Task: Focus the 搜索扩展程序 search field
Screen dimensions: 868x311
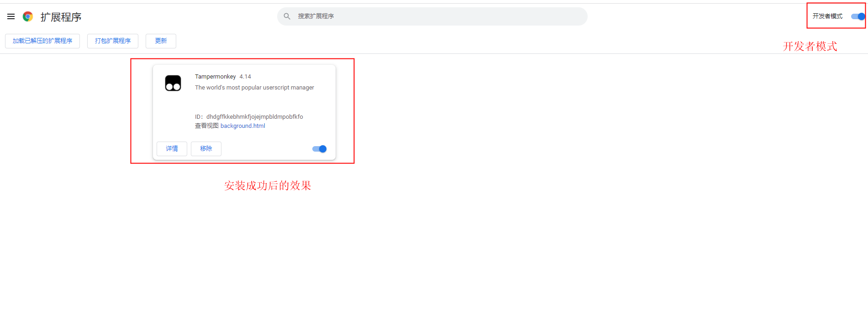Action: coord(432,16)
